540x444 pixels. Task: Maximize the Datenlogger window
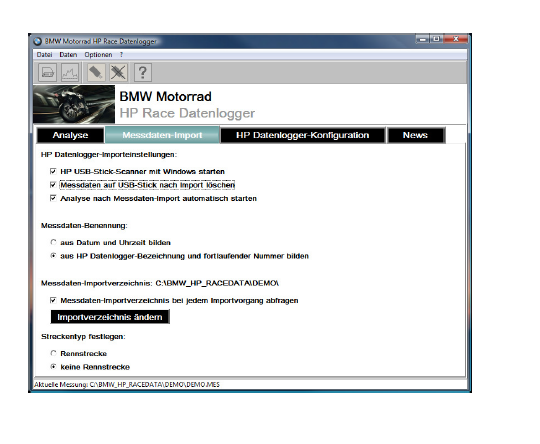[436, 39]
